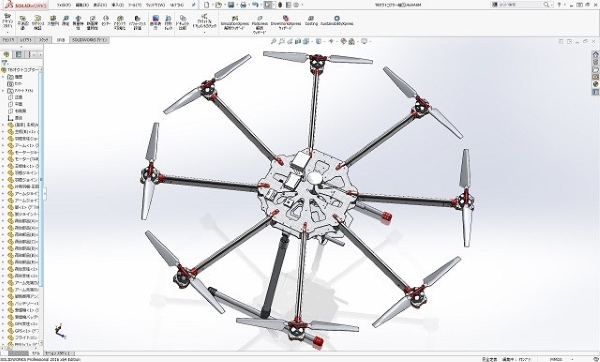
Task: Switch to the PropertyManager tab icon
Action: pos(18,54)
